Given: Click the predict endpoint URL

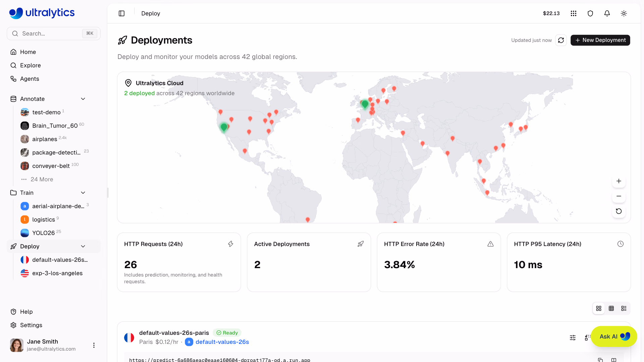Looking at the screenshot, I should tap(220, 360).
